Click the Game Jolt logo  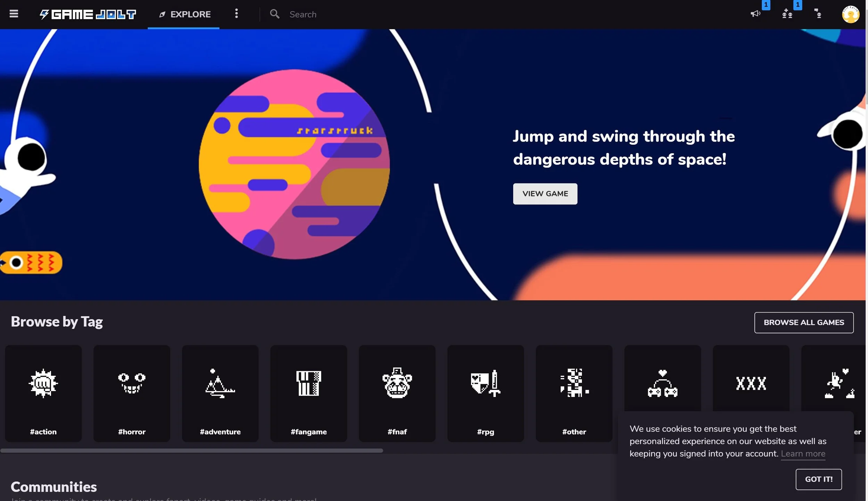click(87, 14)
